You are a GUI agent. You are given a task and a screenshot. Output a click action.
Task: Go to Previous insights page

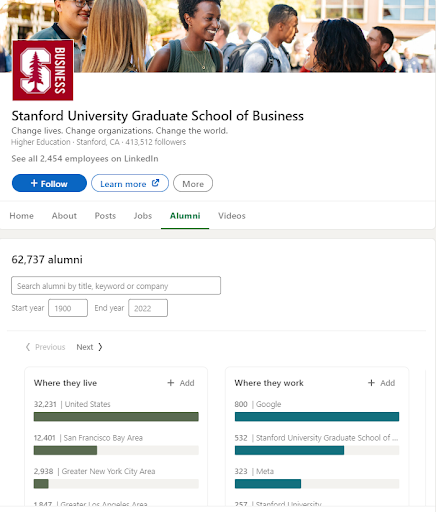[45, 347]
